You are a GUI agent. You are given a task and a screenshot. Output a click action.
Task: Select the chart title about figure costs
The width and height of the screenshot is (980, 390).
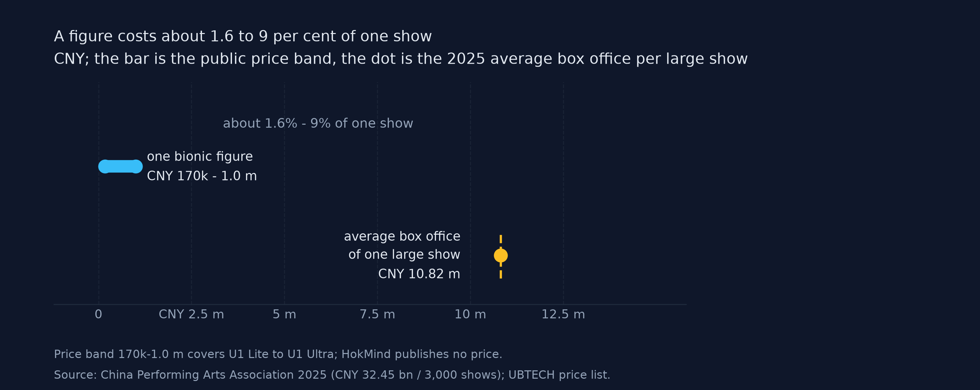pos(243,37)
